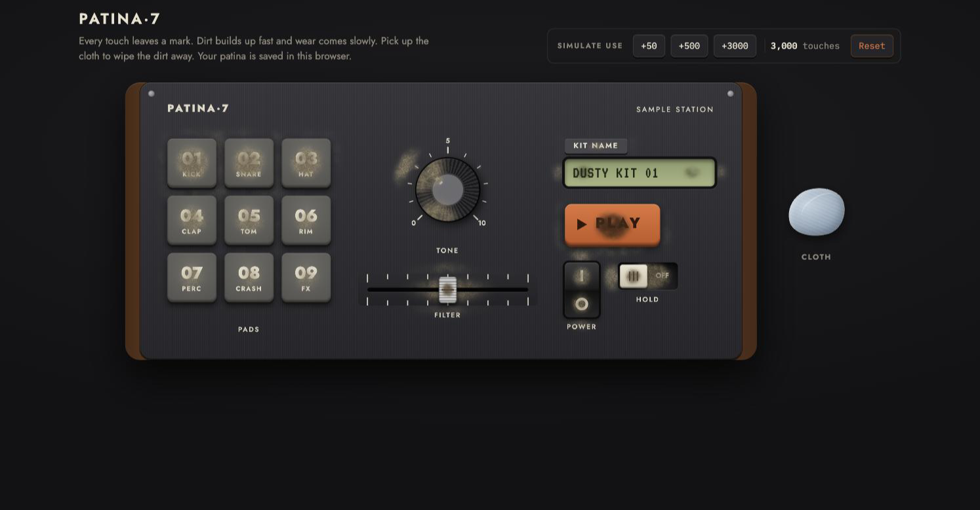980x510 pixels.
Task: Simulate +50 touches
Action: [x=649, y=46]
